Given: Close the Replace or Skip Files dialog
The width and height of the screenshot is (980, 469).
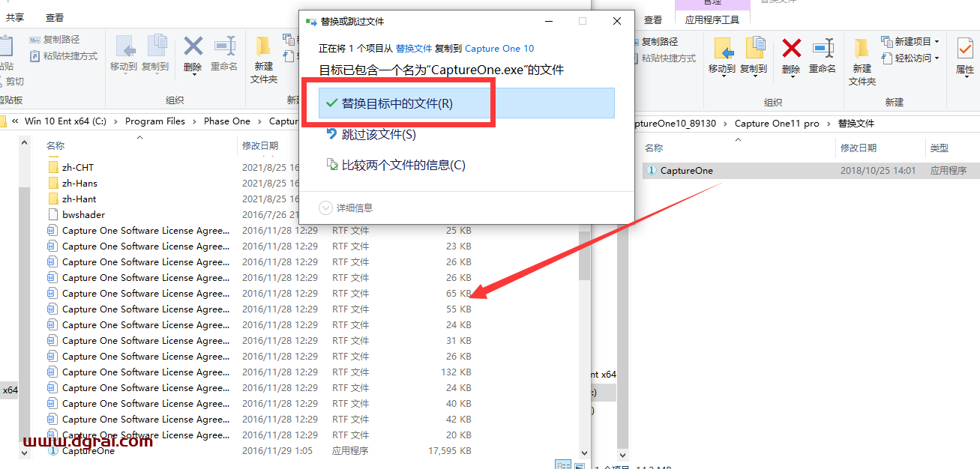Looking at the screenshot, I should click(617, 21).
